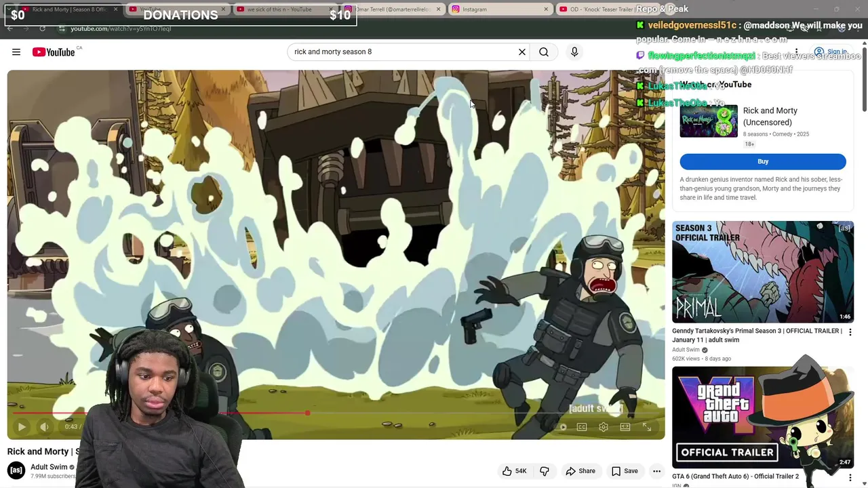Close the 'we sick of this' tab
Screen dimensions: 868x488
(330, 9)
